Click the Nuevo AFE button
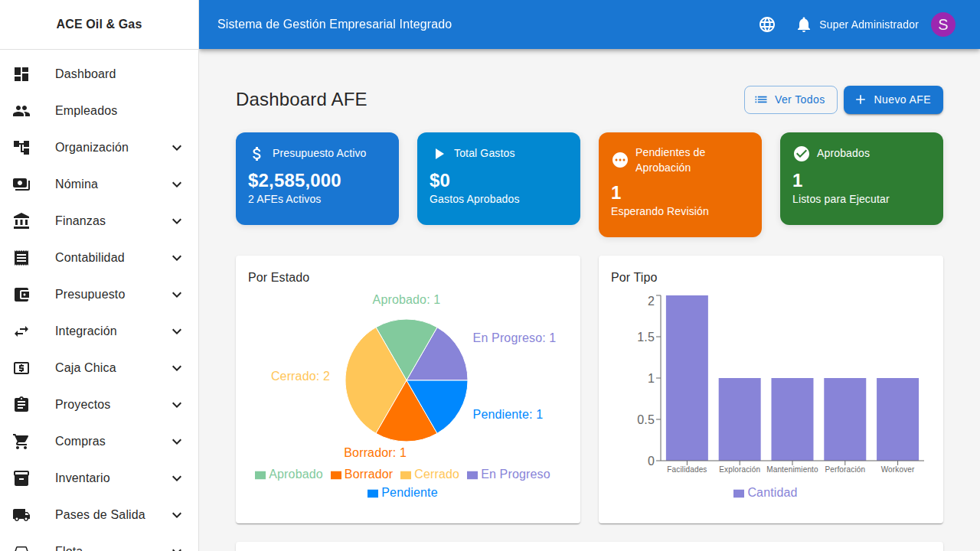This screenshot has width=980, height=551. 893,99
